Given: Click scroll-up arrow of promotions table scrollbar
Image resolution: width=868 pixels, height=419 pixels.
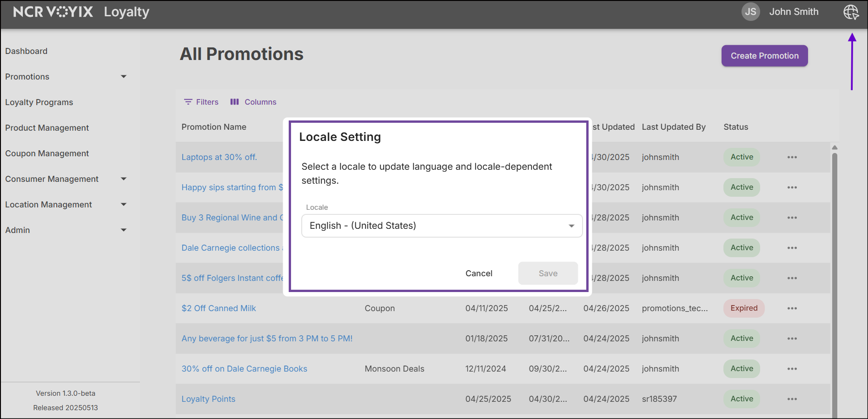Looking at the screenshot, I should click(835, 147).
